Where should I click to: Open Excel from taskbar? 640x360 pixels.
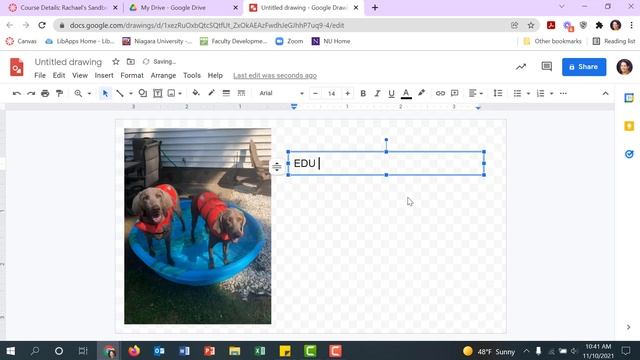pos(260,351)
